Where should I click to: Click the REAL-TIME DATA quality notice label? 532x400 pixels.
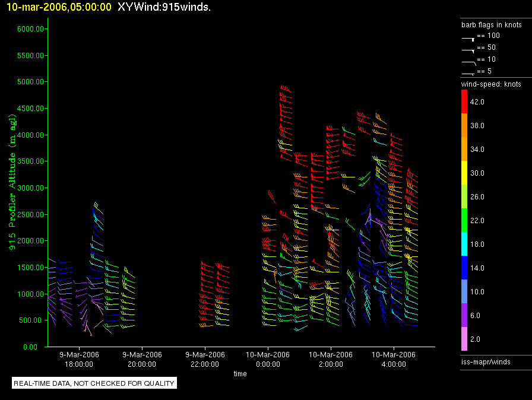(94, 383)
